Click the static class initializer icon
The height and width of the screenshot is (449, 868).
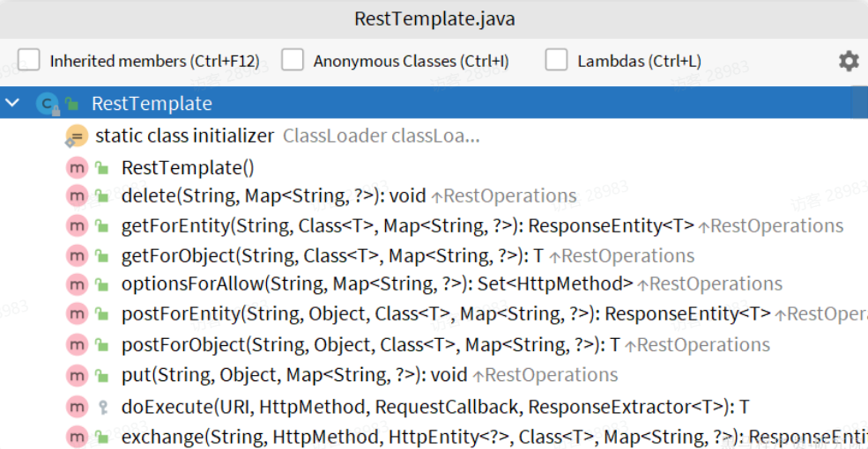click(x=77, y=136)
